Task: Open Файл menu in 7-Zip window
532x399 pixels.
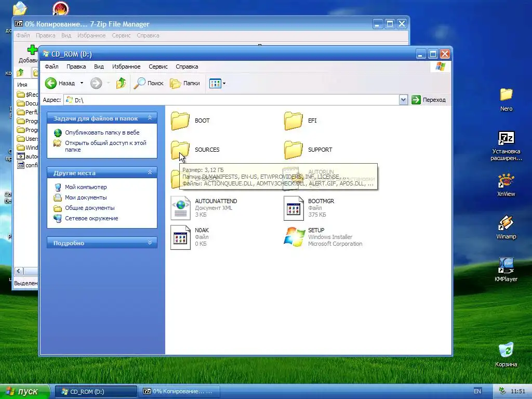Action: tap(23, 35)
